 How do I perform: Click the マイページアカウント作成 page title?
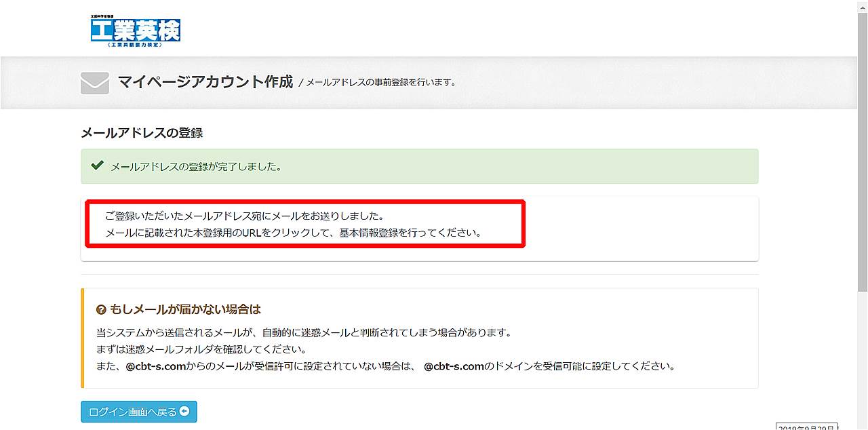[x=205, y=82]
